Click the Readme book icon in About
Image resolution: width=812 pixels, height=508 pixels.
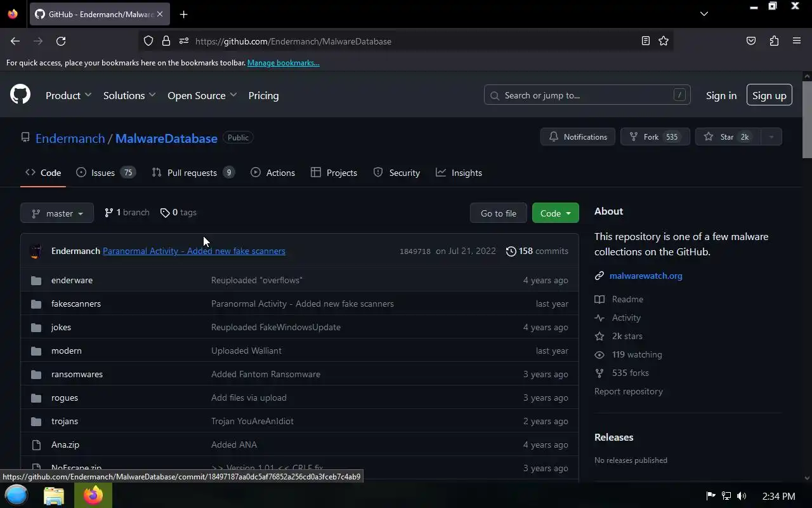[599, 300]
